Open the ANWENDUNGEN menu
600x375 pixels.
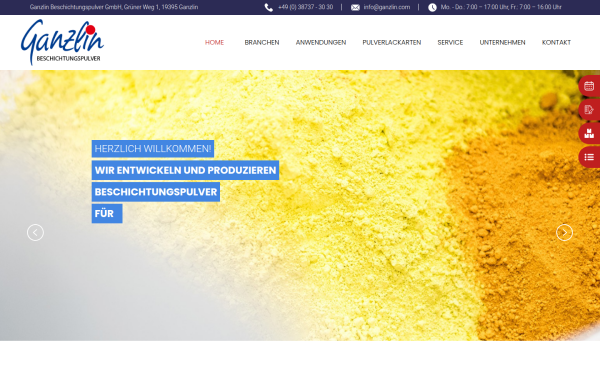pos(321,42)
